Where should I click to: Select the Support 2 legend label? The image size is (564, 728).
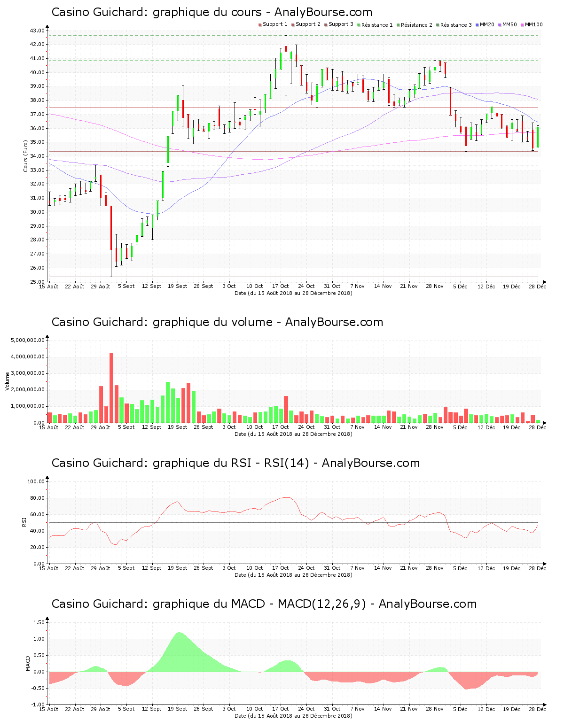point(308,24)
